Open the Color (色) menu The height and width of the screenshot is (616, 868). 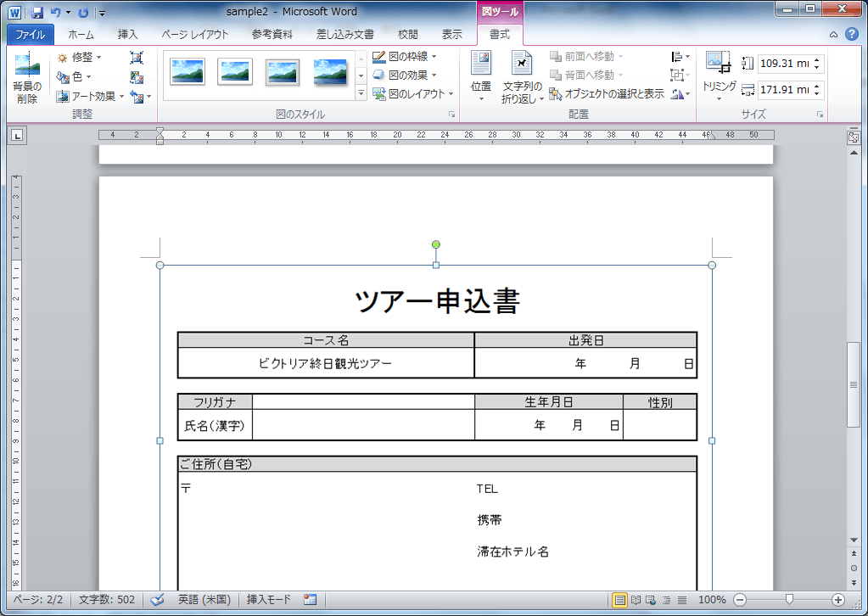point(74,77)
